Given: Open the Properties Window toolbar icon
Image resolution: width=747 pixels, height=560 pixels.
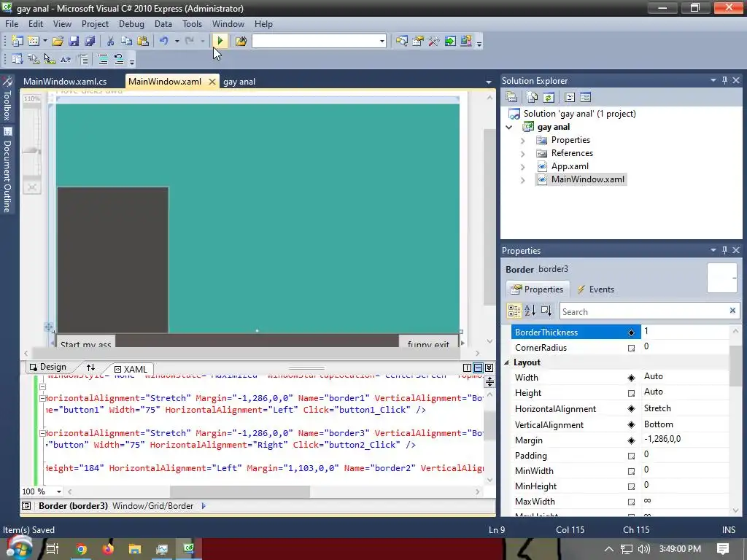Looking at the screenshot, I should pos(418,41).
